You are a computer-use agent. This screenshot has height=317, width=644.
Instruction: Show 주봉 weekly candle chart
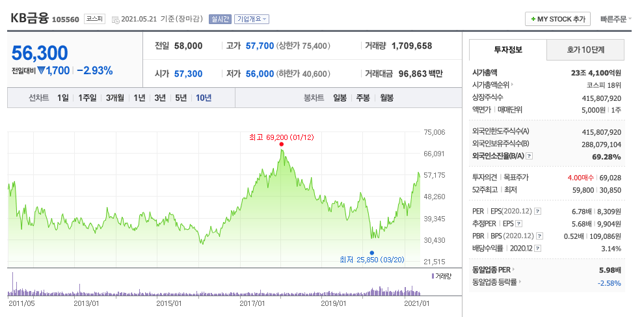pos(363,98)
